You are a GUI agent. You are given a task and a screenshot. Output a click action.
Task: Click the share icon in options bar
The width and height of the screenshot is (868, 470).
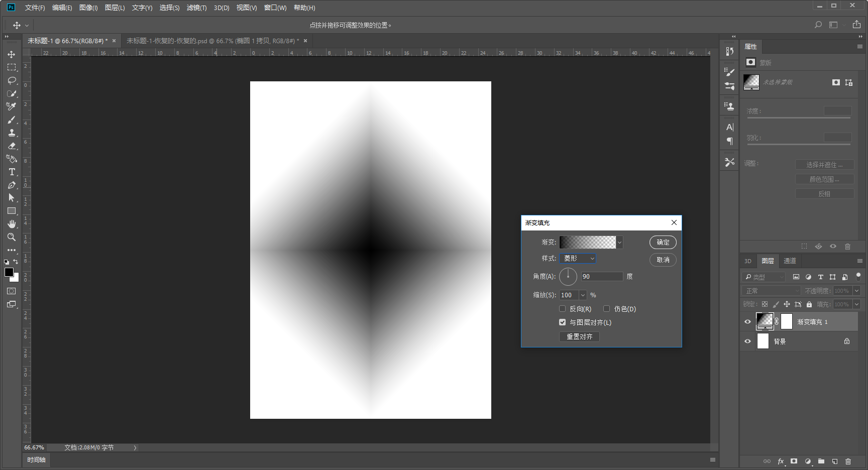point(856,24)
